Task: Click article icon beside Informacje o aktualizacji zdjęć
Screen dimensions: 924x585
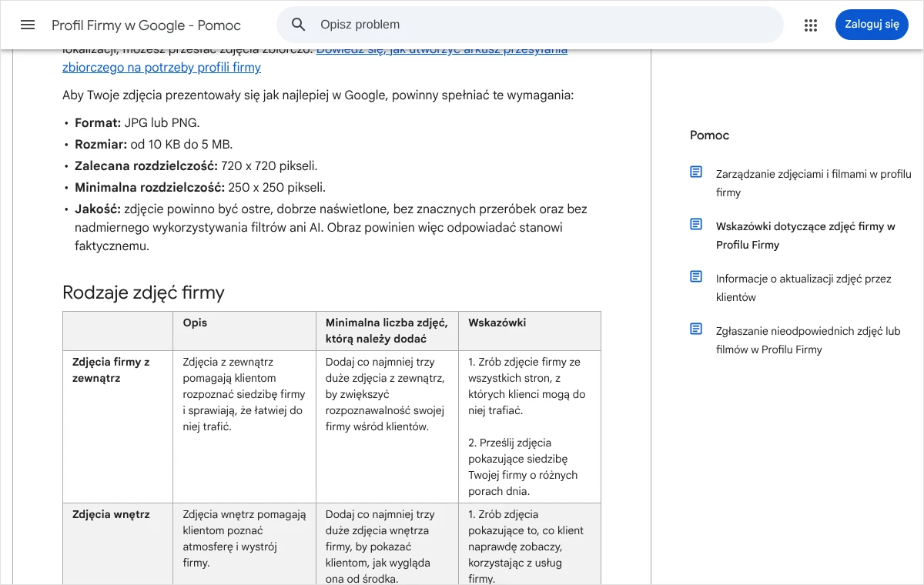Action: pyautogui.click(x=696, y=276)
